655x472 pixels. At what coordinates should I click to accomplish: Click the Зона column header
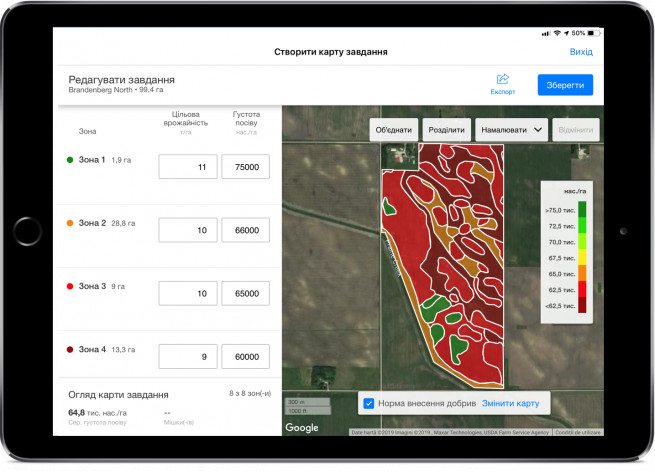click(x=87, y=131)
